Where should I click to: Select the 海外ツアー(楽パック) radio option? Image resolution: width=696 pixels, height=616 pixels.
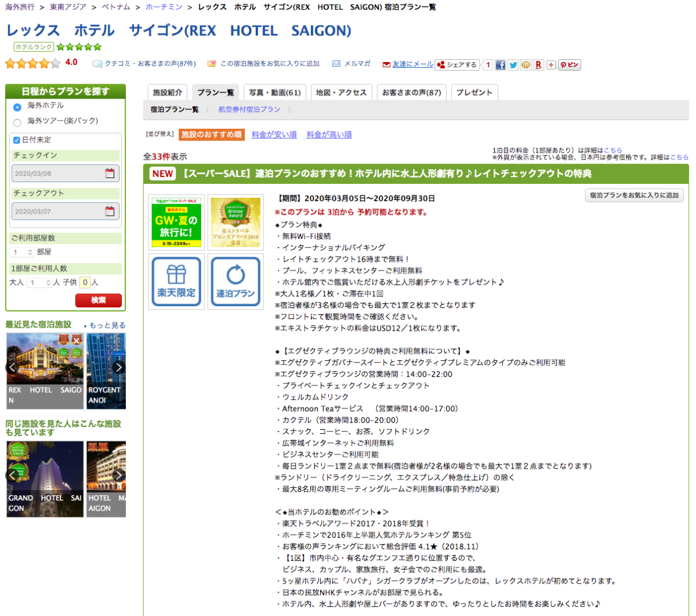pyautogui.click(x=17, y=122)
